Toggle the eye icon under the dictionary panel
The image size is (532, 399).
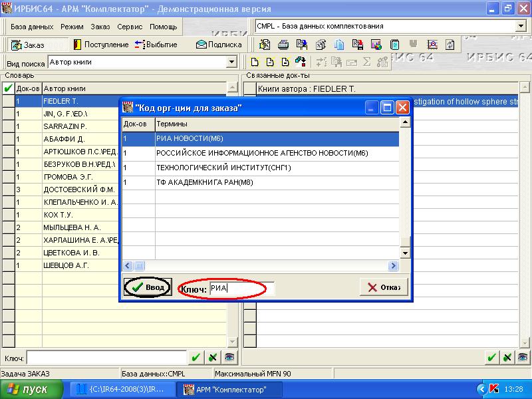tap(229, 357)
